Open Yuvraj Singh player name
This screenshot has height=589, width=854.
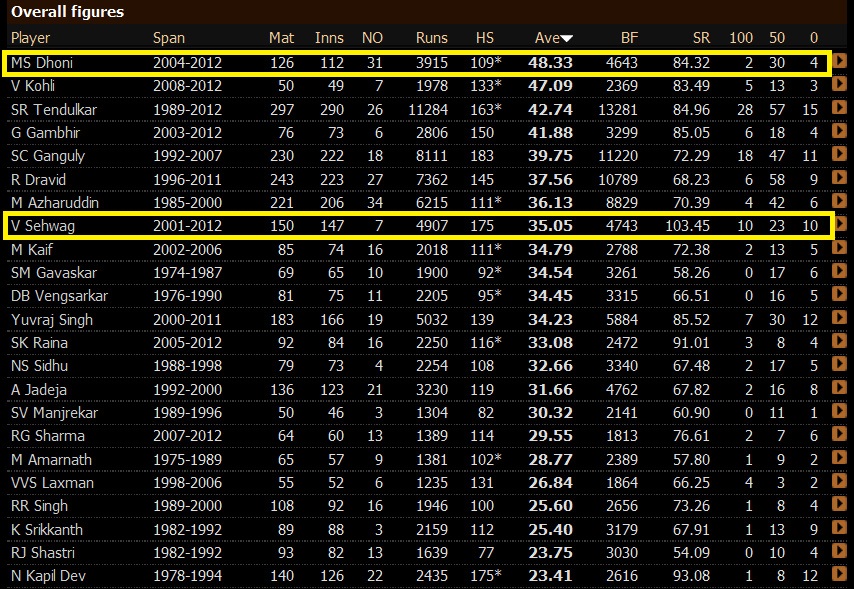52,320
